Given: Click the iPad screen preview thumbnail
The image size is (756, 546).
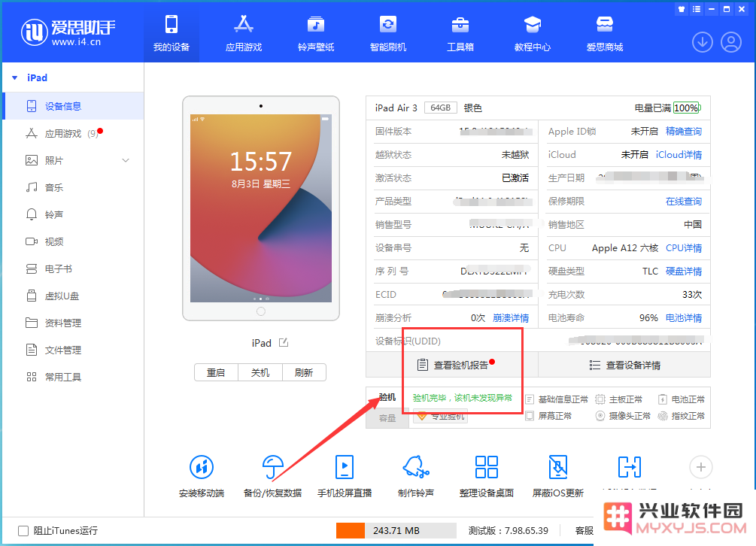Looking at the screenshot, I should point(261,208).
